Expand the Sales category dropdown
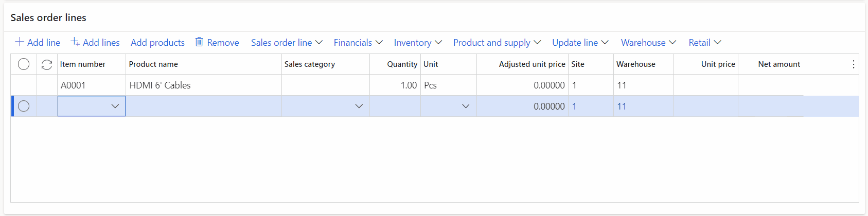 (x=359, y=106)
